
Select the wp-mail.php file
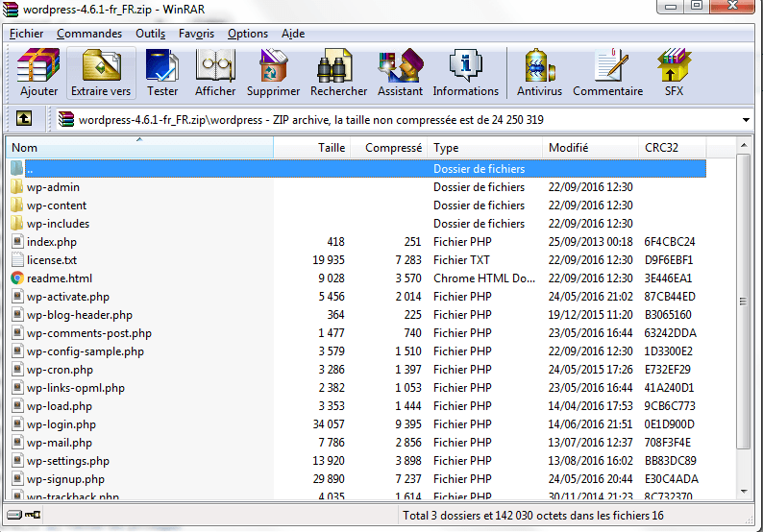click(60, 443)
